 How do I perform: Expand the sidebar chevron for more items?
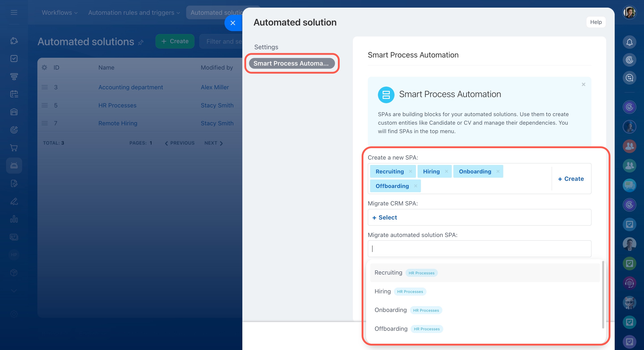point(14,291)
